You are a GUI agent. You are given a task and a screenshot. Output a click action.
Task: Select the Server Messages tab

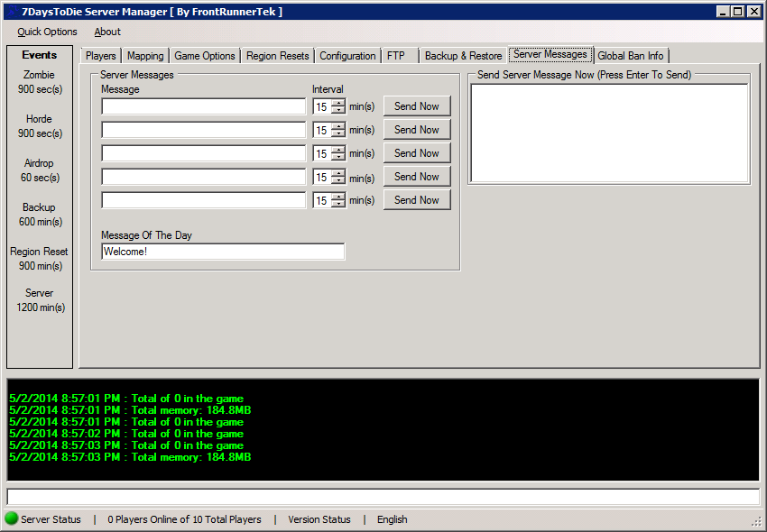(550, 54)
